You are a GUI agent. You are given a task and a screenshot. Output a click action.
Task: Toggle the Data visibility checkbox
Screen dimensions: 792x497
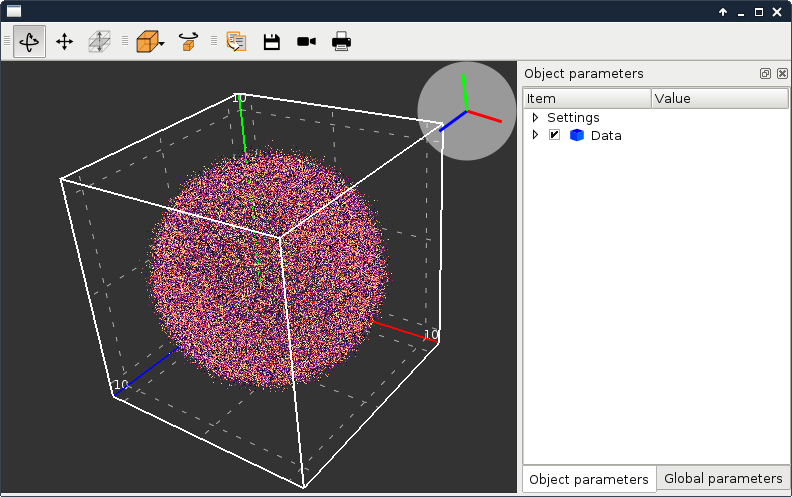pos(554,135)
